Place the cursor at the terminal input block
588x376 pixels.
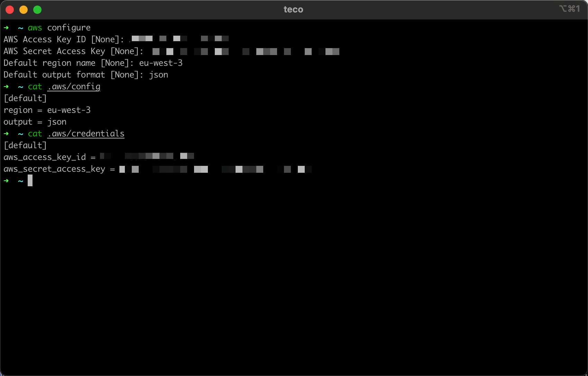click(x=30, y=180)
